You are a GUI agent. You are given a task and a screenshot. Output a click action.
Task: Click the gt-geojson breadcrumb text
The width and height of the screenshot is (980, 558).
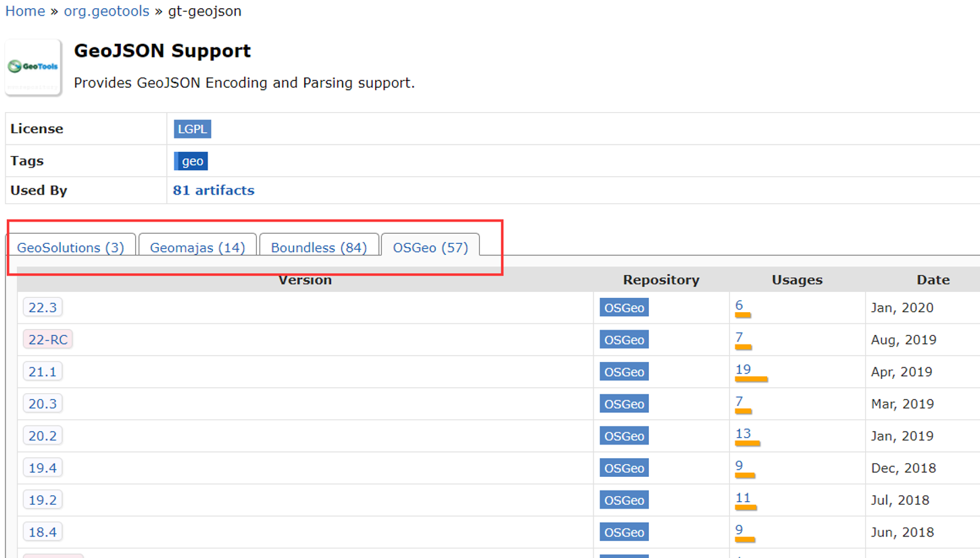(205, 11)
